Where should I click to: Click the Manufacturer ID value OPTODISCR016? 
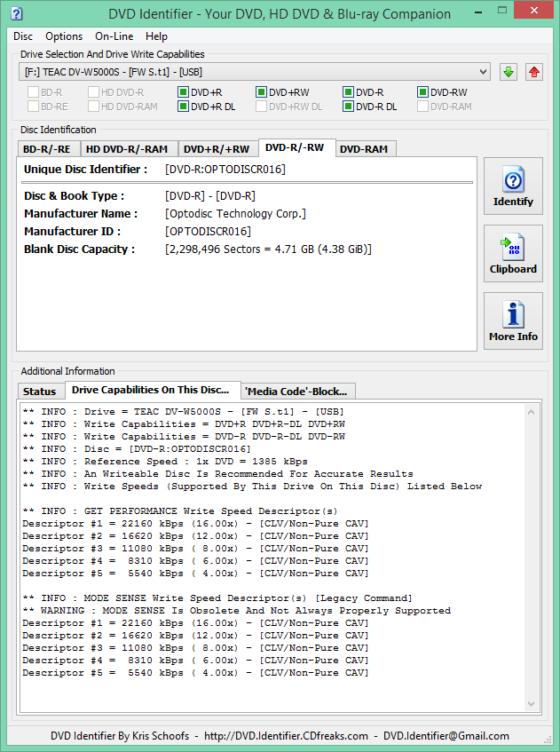(208, 231)
